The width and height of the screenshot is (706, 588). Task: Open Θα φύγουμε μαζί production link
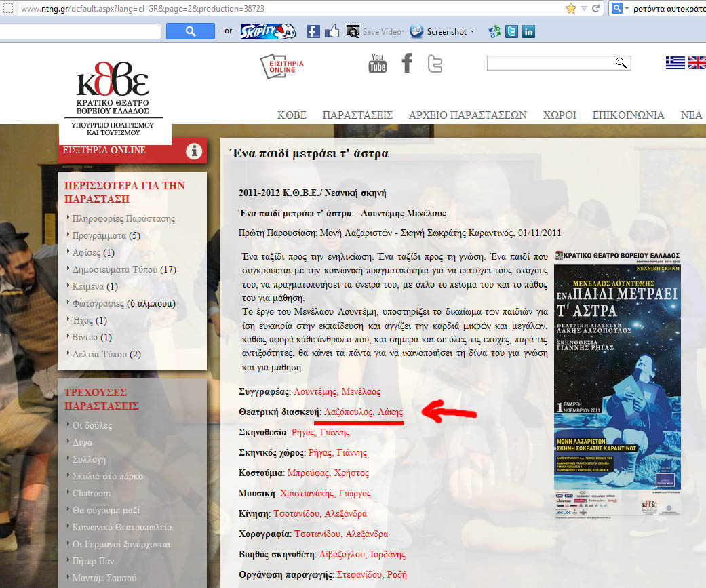point(106,510)
